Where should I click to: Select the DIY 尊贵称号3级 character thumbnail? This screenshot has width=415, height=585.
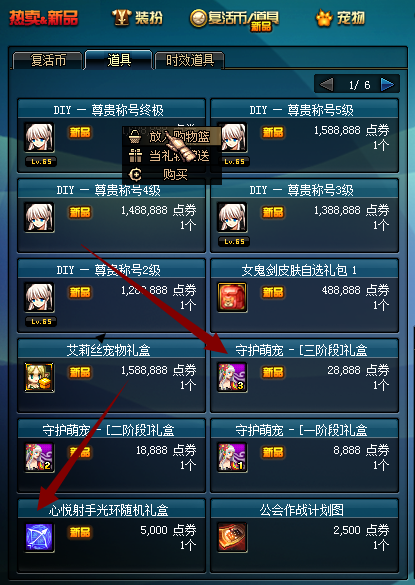232,217
